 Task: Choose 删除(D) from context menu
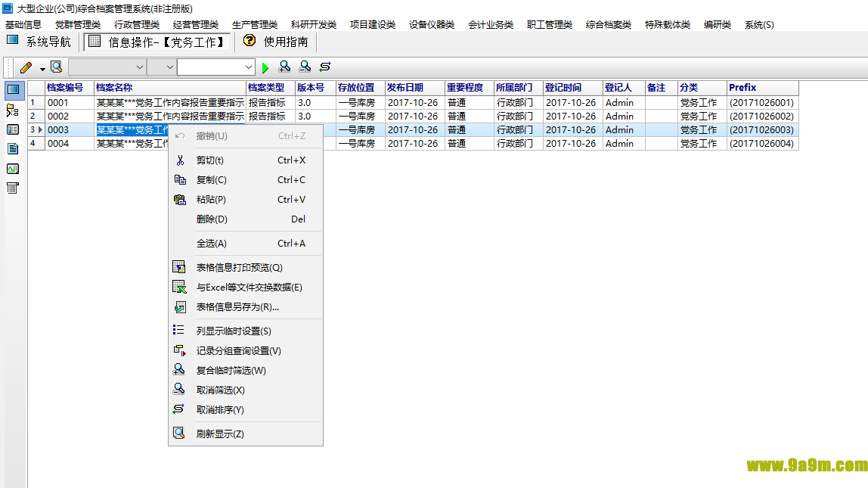click(246, 219)
